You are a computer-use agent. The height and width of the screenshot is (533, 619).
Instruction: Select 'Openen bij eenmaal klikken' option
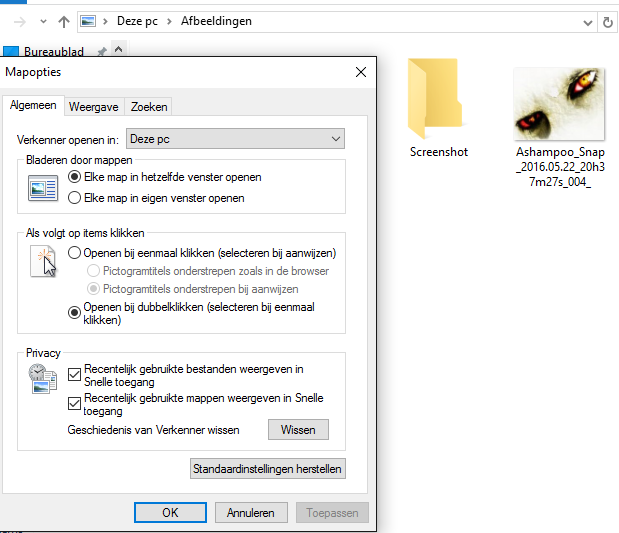(202, 253)
